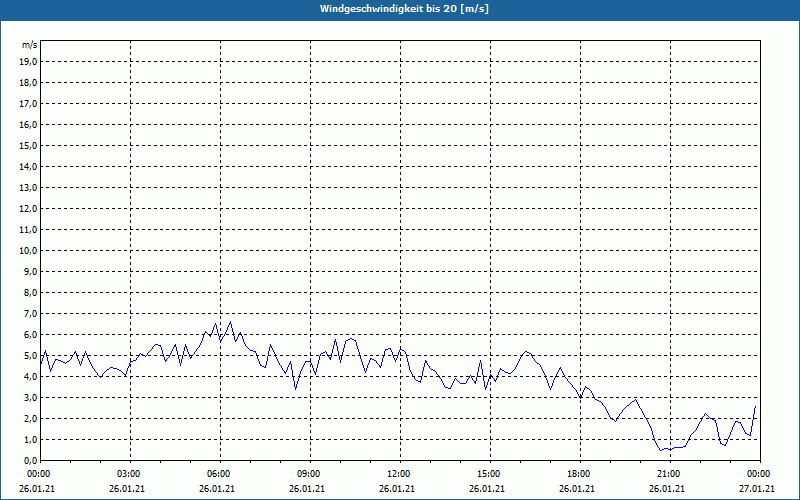Pick the '7,0' y-axis tick label
Image resolution: width=800 pixels, height=500 pixels.
[x=30, y=313]
